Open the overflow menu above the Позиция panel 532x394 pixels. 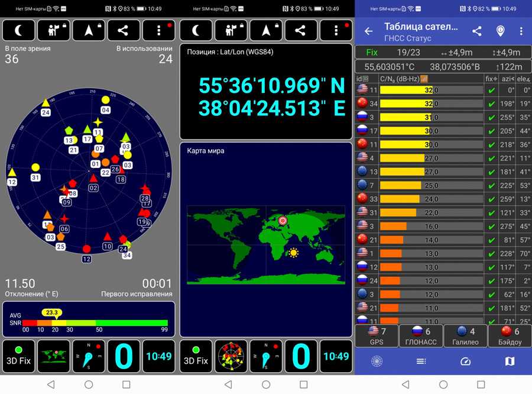[336, 30]
